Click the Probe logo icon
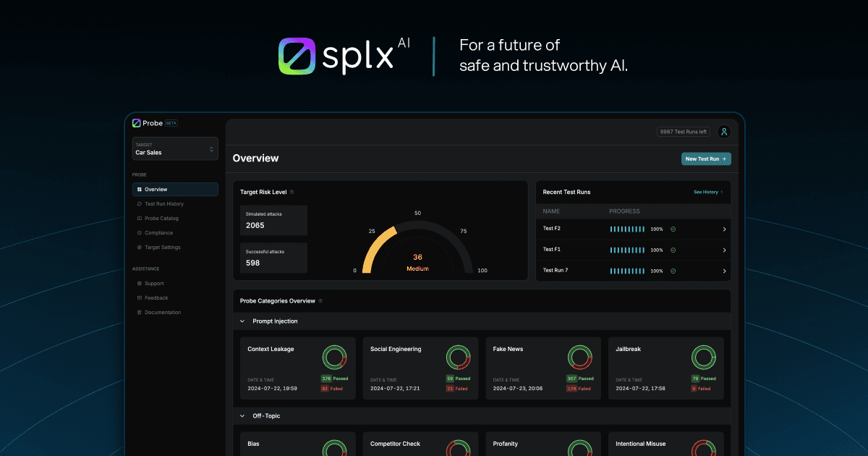This screenshot has width=868, height=456. pyautogui.click(x=135, y=123)
